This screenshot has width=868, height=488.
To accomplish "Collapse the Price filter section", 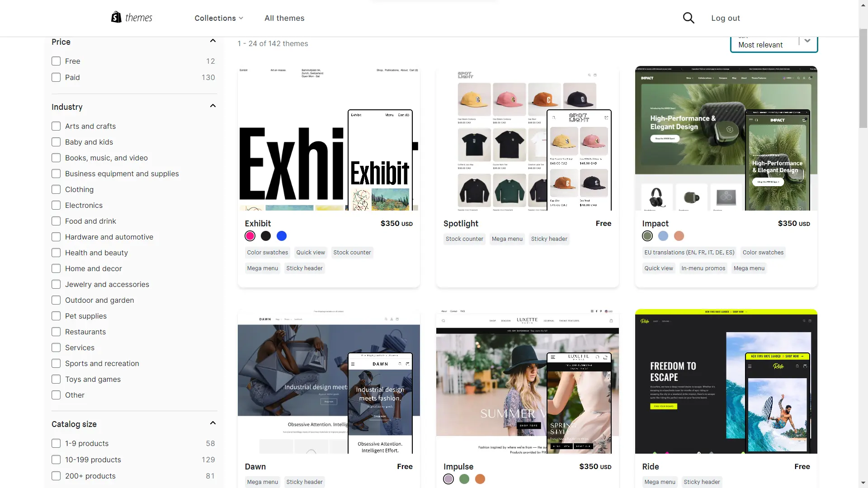I will 213,41.
